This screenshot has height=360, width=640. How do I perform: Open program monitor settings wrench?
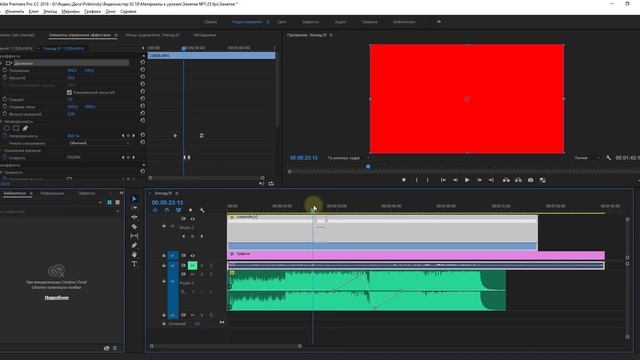point(609,158)
